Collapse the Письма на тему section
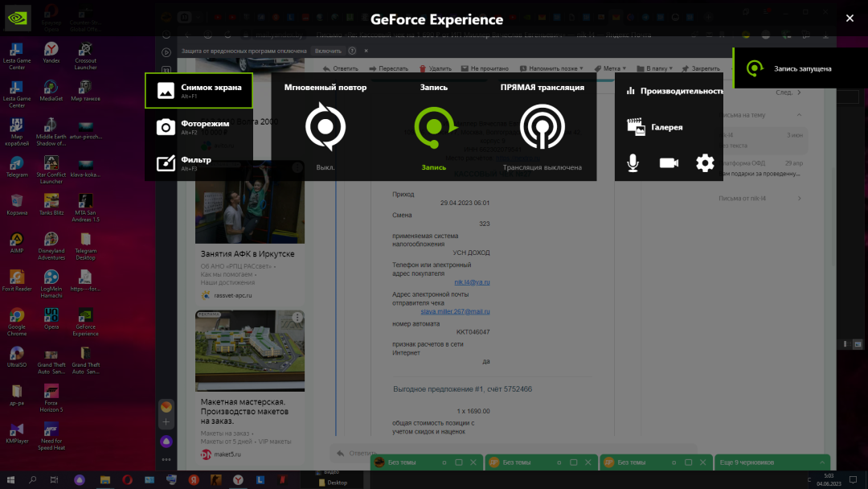 pyautogui.click(x=800, y=115)
